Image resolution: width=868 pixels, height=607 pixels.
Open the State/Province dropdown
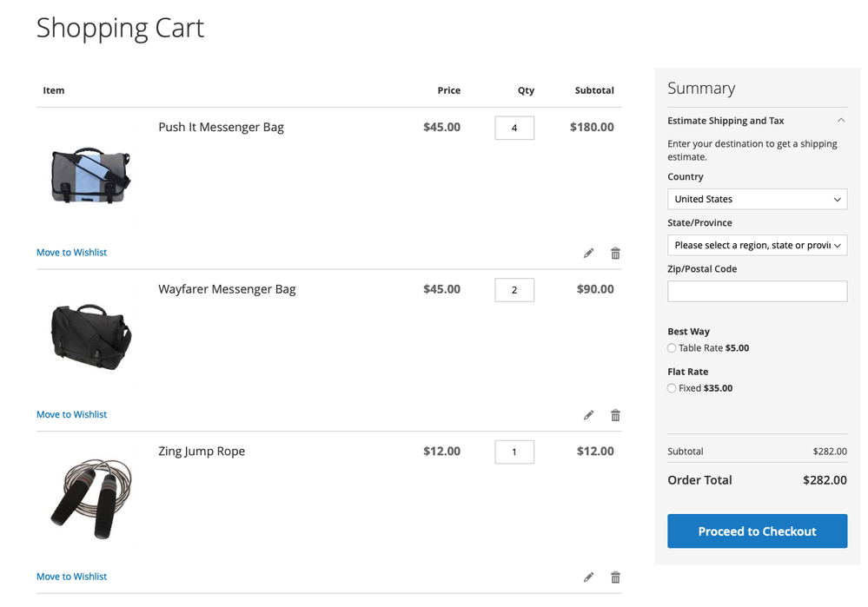tap(756, 246)
